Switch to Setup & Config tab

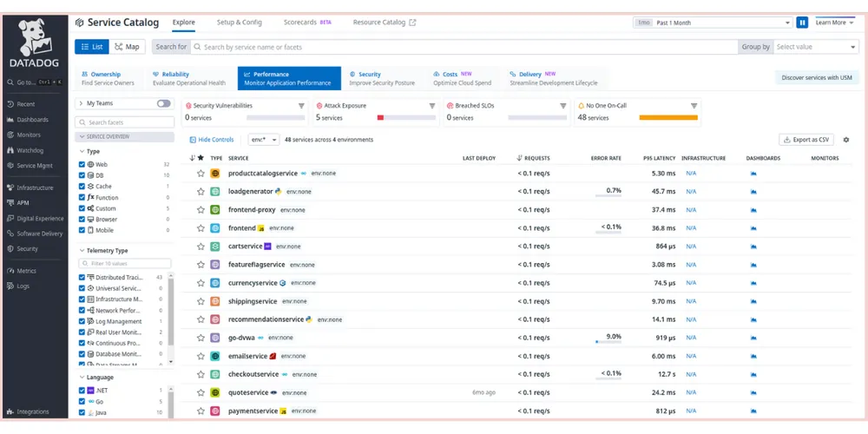(x=240, y=23)
